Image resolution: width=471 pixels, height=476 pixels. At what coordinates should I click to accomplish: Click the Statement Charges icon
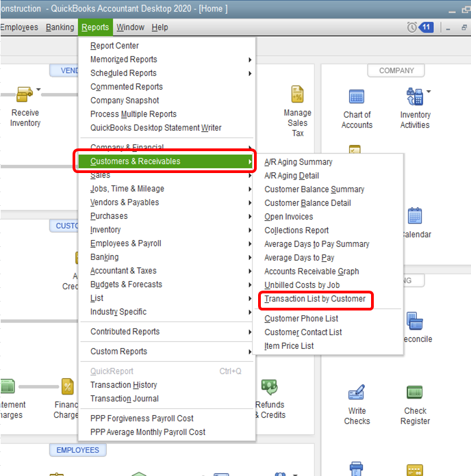8,386
